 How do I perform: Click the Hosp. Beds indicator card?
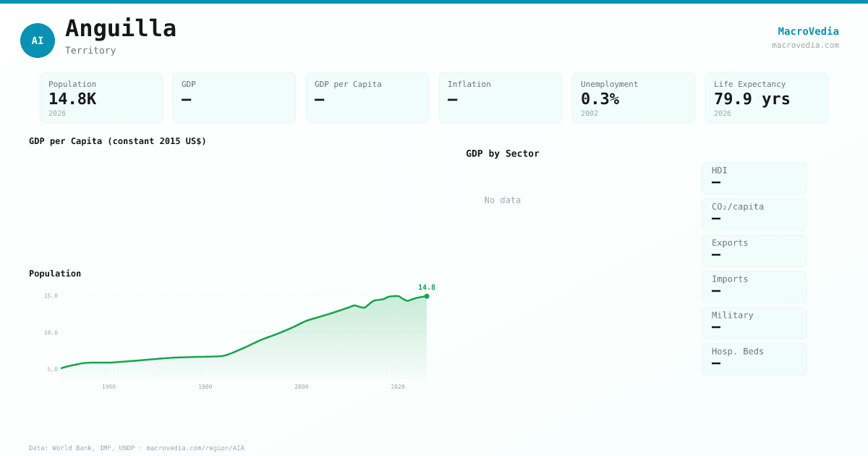click(754, 359)
